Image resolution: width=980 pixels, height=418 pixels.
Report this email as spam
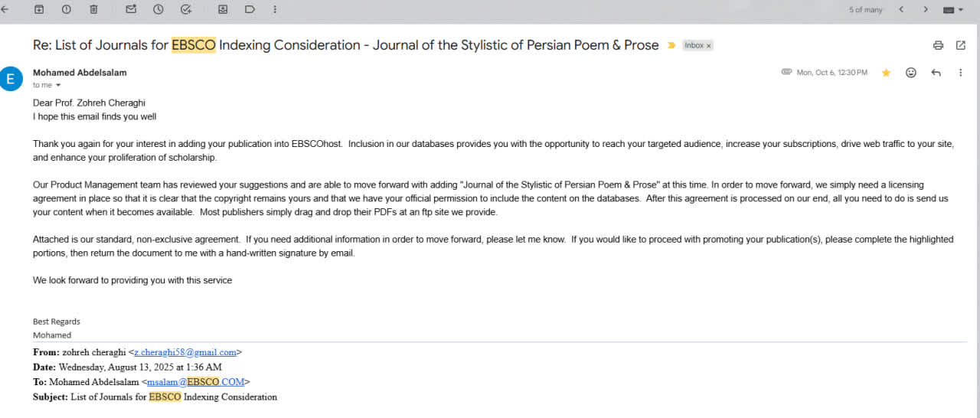coord(66,9)
